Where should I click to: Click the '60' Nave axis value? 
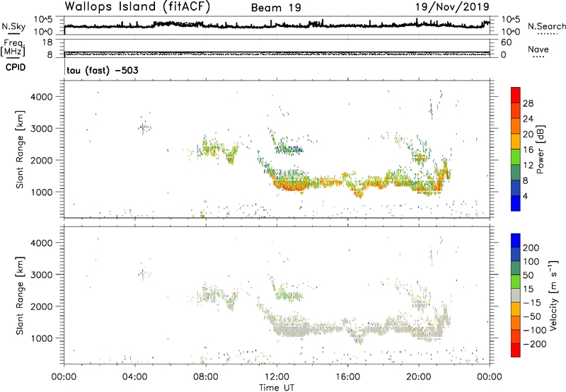[x=506, y=42]
